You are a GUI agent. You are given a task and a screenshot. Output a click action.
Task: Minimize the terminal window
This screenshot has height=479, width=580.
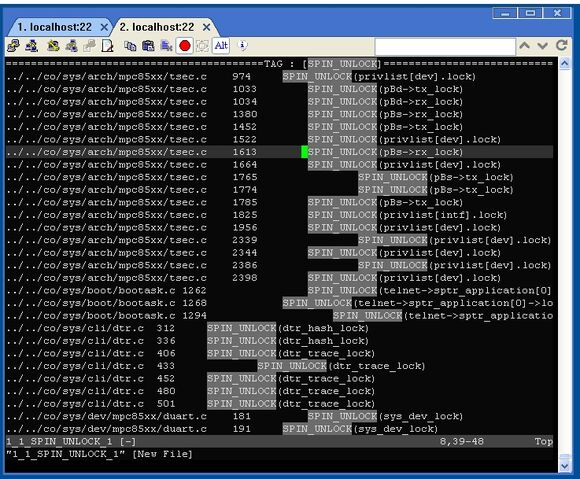point(505,13)
